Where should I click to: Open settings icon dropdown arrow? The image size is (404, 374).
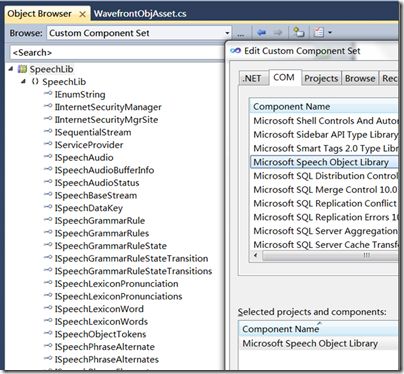[x=330, y=33]
